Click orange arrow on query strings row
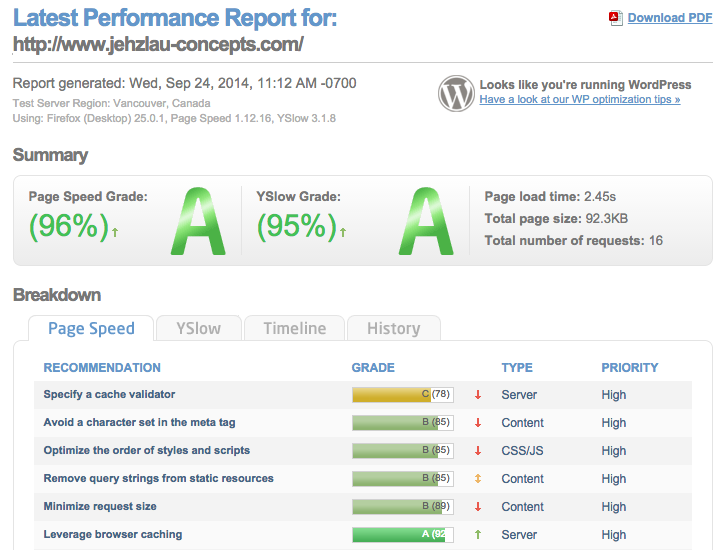Screen dimensions: 725x550 478,479
